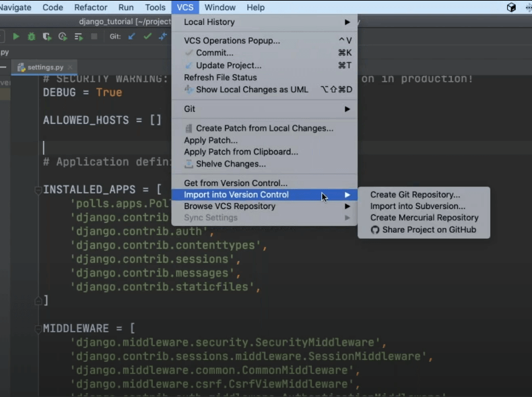The image size is (532, 397).
Task: Select Create Mercurial Repository
Action: tap(424, 218)
